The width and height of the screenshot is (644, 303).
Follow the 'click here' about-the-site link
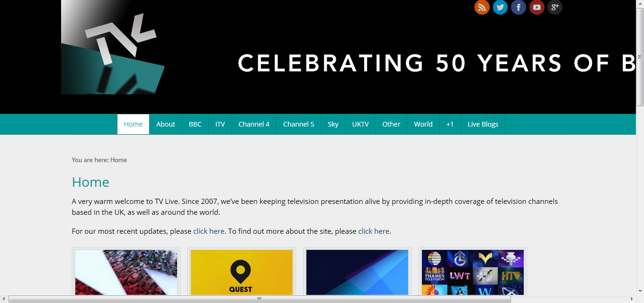(374, 231)
